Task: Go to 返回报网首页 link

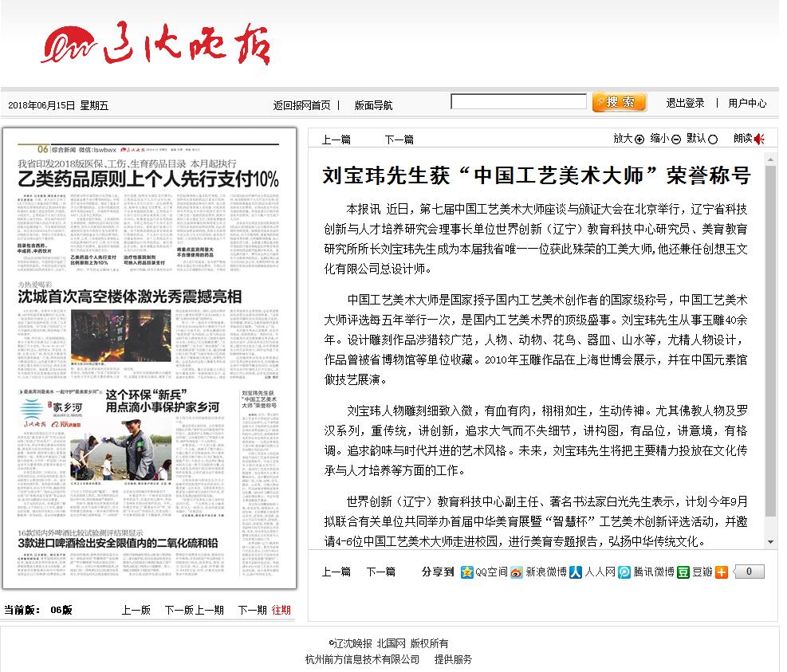Action: click(x=301, y=105)
